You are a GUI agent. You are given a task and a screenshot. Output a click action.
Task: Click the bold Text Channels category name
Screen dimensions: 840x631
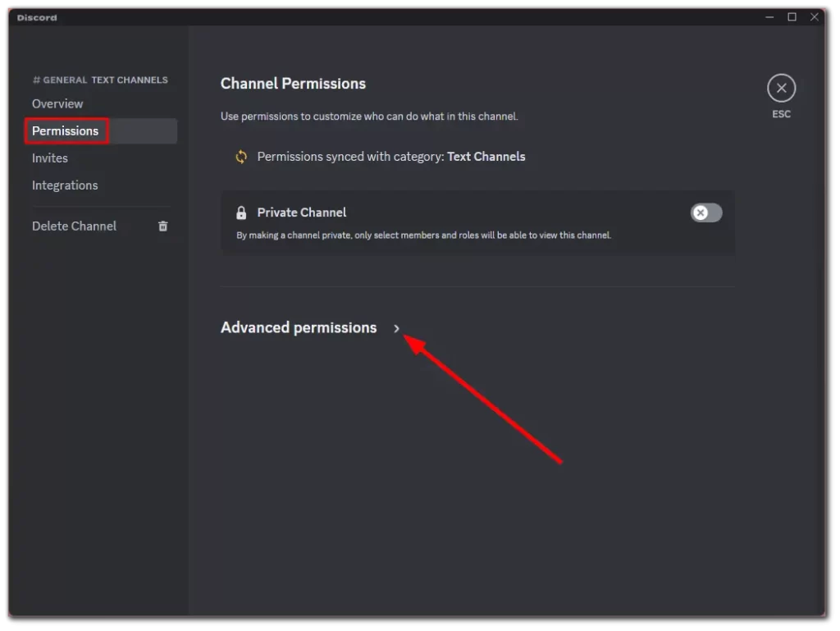(x=486, y=157)
